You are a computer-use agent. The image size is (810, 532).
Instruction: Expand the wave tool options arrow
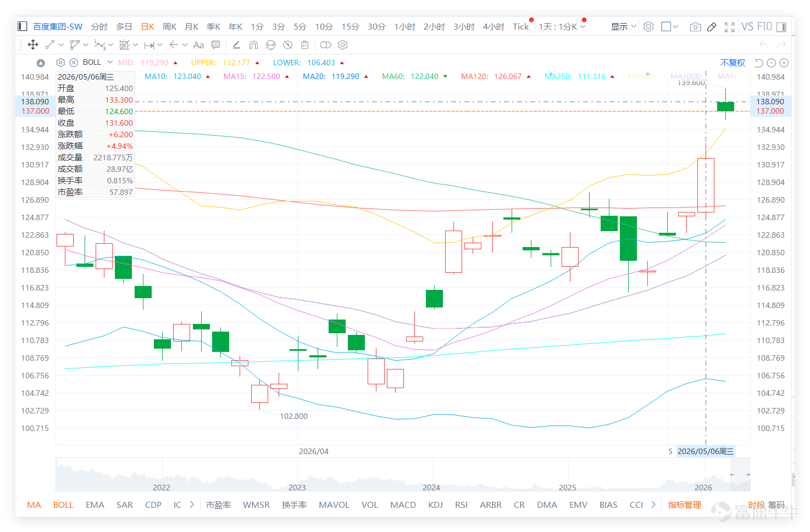[x=111, y=45]
